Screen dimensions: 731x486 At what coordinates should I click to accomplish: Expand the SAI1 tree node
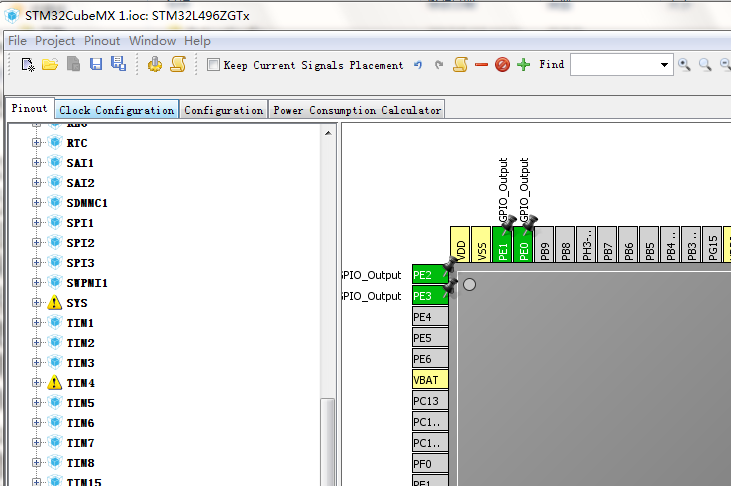point(36,162)
